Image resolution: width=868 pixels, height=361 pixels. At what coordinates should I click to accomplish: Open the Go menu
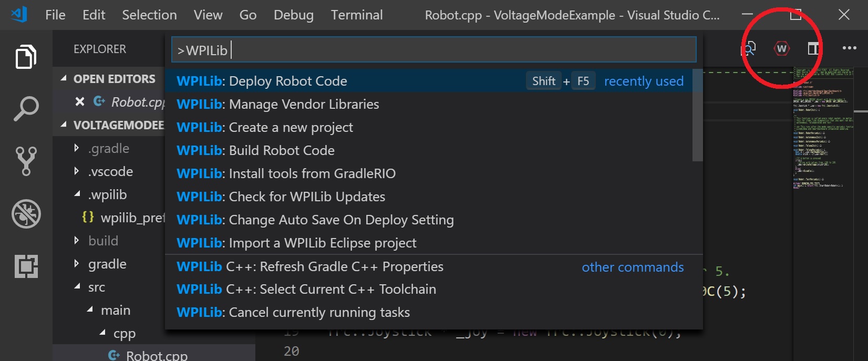[x=248, y=15]
